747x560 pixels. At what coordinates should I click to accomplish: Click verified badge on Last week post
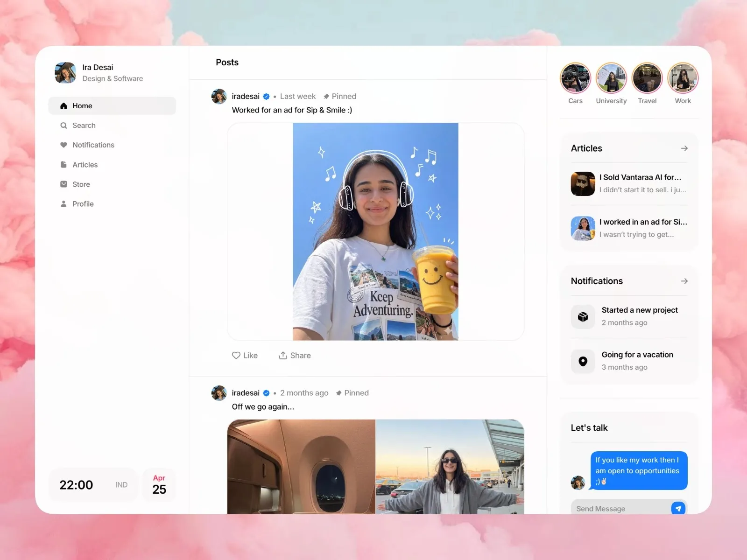[266, 97]
